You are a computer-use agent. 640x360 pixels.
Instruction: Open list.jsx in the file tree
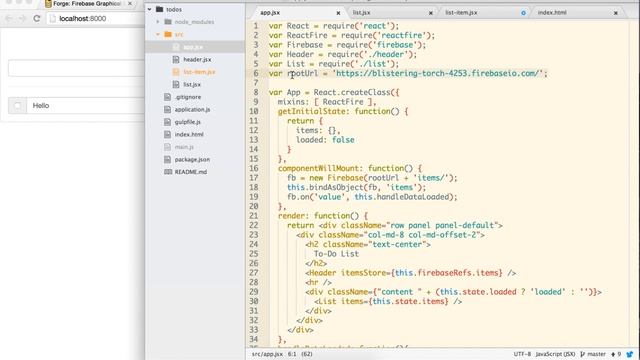(x=192, y=84)
